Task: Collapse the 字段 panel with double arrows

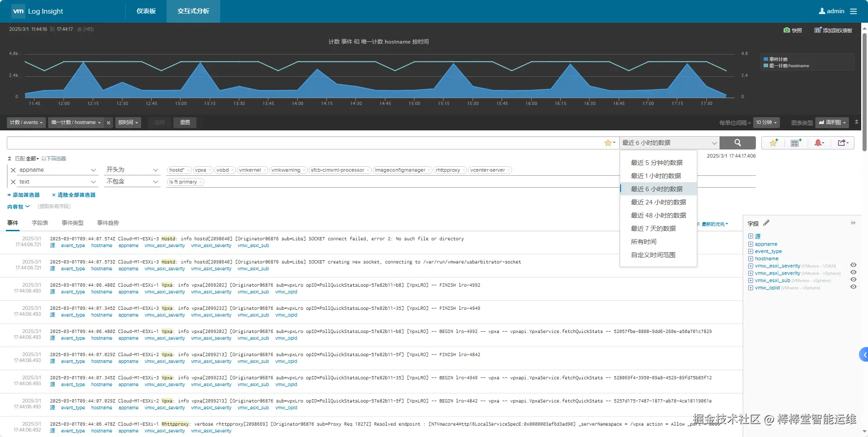Action: coord(853,223)
